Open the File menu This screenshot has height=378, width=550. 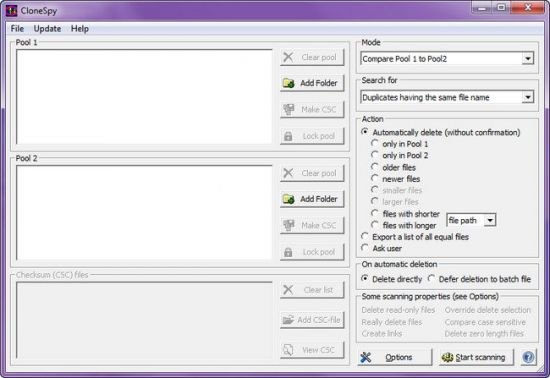[x=17, y=29]
